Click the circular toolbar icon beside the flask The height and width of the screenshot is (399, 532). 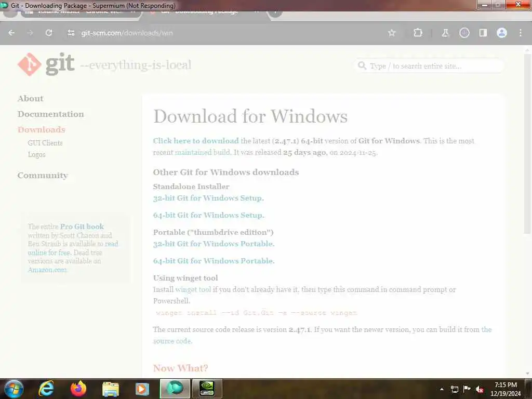(x=464, y=33)
